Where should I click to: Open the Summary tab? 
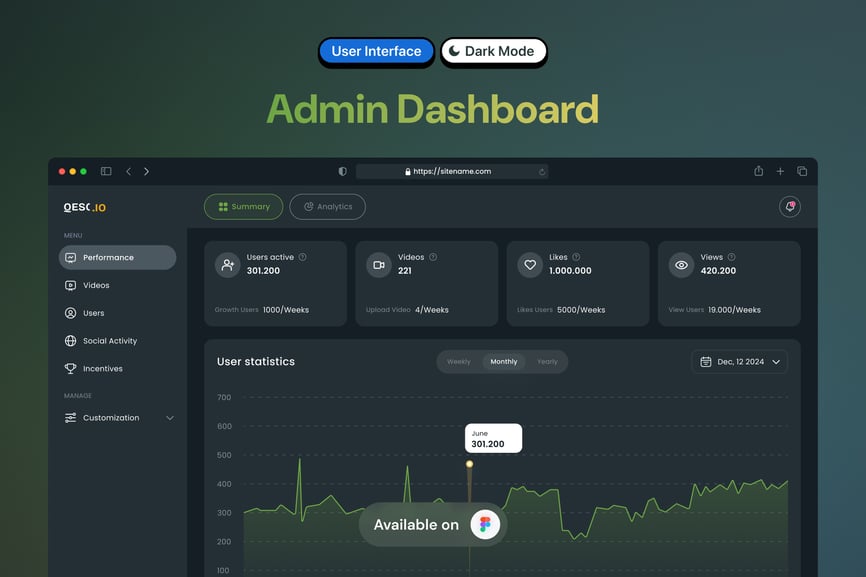click(x=243, y=207)
